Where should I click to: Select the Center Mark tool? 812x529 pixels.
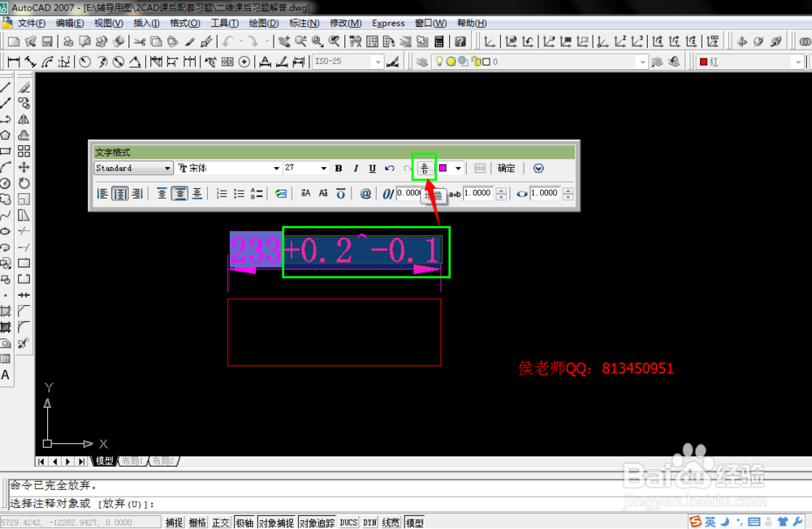244,62
